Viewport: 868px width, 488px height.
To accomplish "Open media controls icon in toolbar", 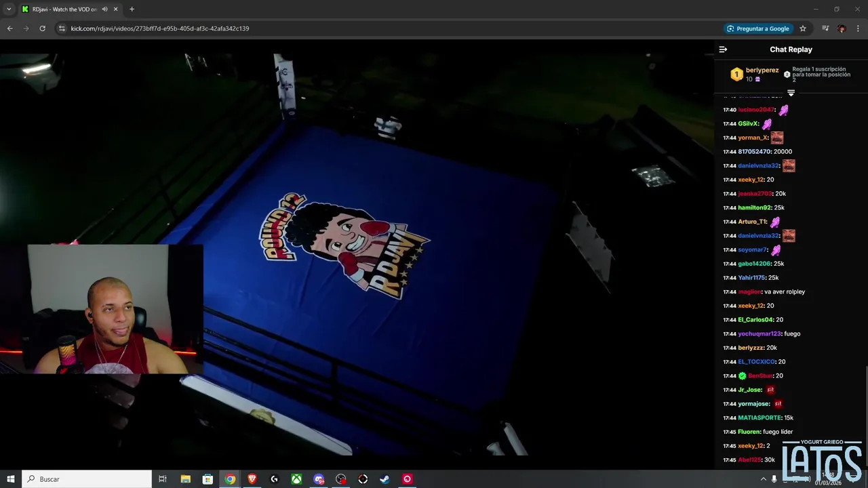I will 825,28.
